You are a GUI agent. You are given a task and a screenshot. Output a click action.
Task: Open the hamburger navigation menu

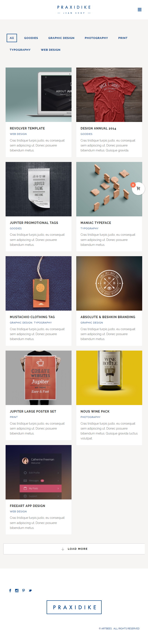[x=139, y=9]
